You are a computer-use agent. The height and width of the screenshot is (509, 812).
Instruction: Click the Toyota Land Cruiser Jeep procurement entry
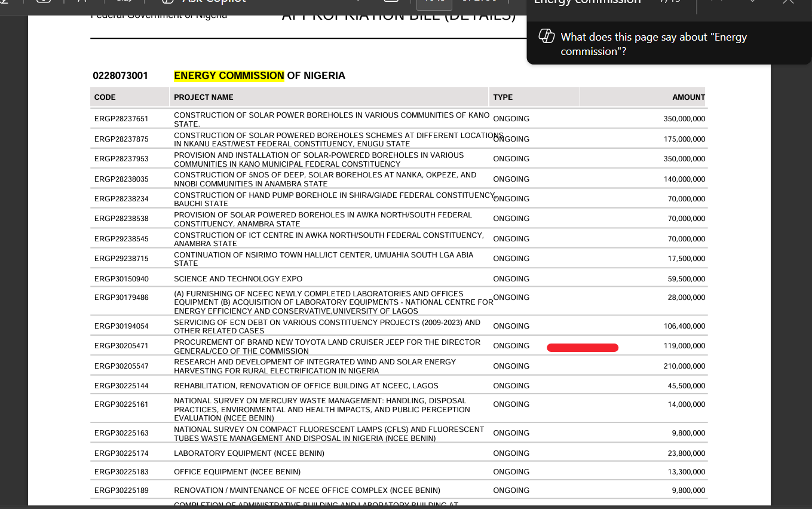[x=327, y=347]
